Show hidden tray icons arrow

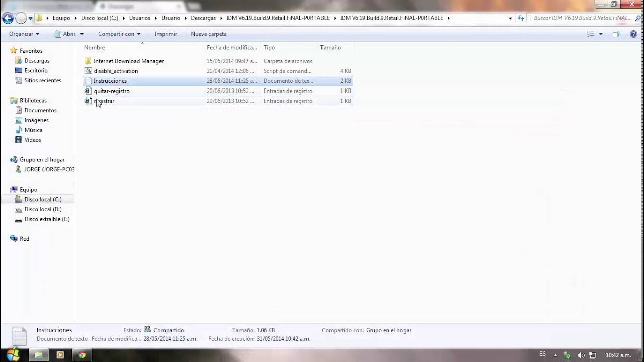point(555,355)
